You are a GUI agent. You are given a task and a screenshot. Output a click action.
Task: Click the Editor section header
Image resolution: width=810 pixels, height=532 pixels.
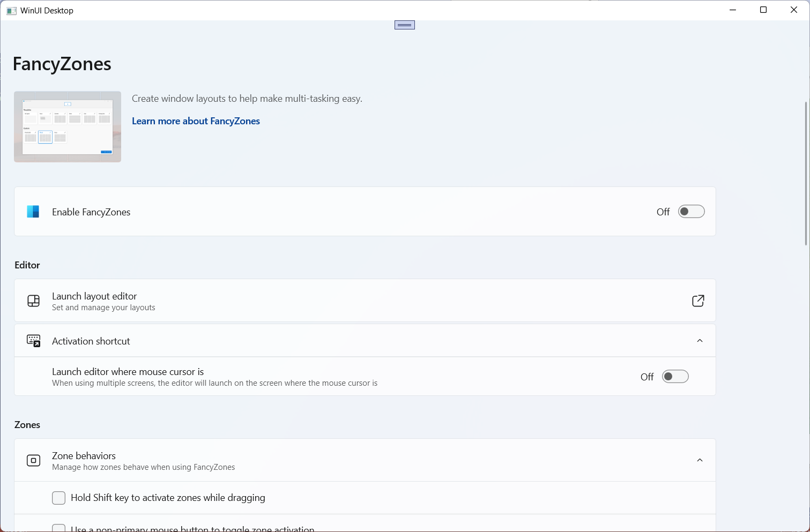pyautogui.click(x=27, y=265)
